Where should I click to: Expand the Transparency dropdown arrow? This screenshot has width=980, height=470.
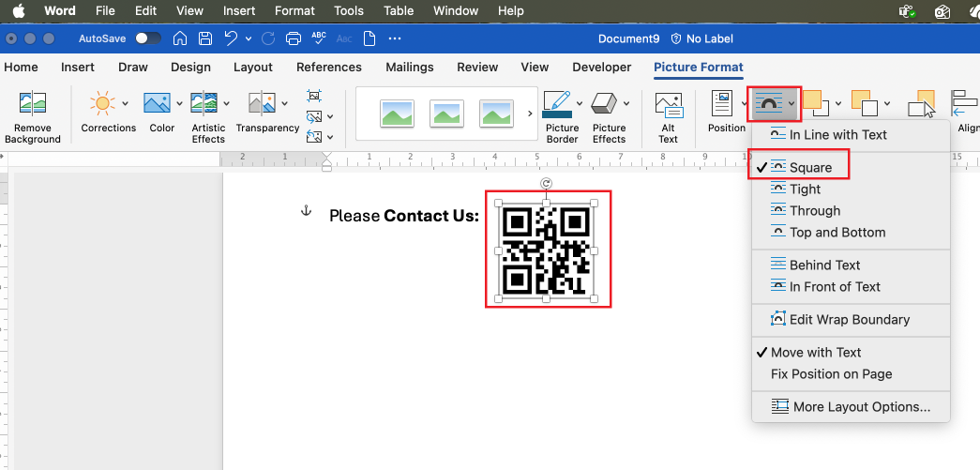pos(284,103)
